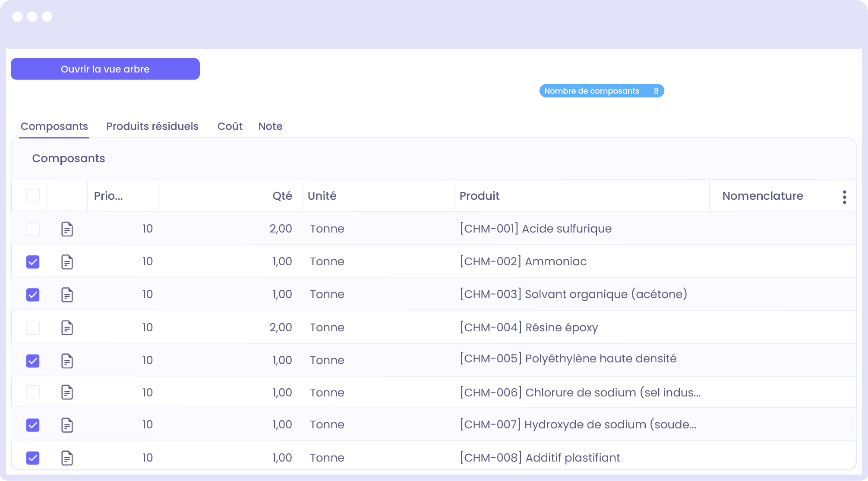Open document icon for Résine époxy row
Image resolution: width=868 pixels, height=481 pixels.
tap(67, 328)
